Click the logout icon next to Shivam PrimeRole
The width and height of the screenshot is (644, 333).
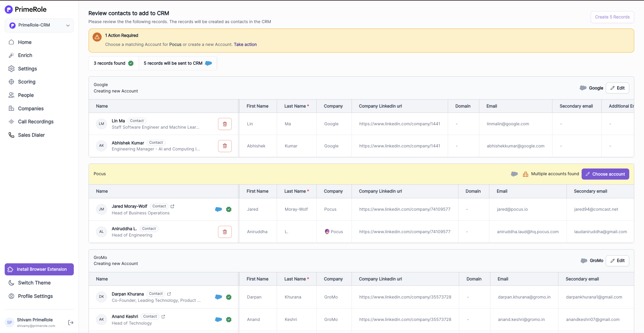71,323
